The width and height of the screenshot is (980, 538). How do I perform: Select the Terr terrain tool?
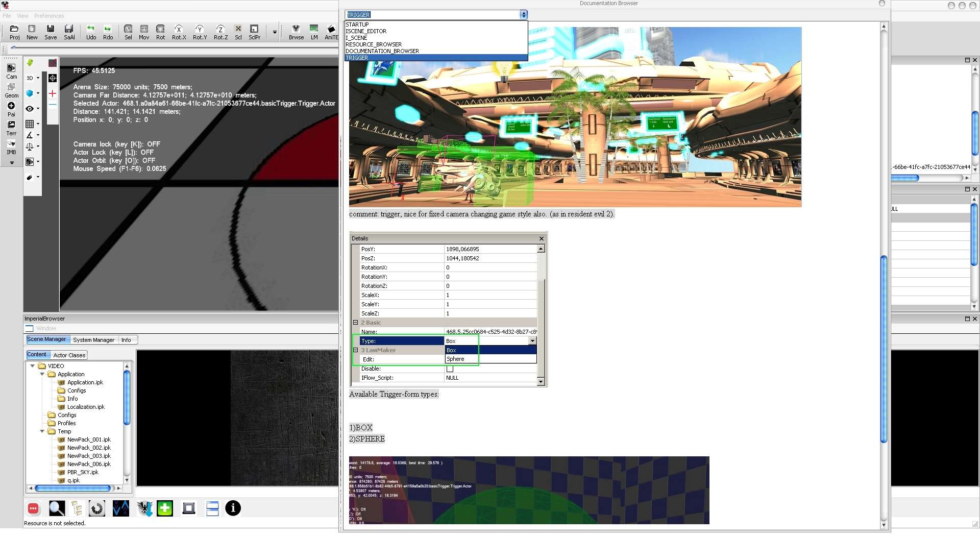[x=11, y=128]
